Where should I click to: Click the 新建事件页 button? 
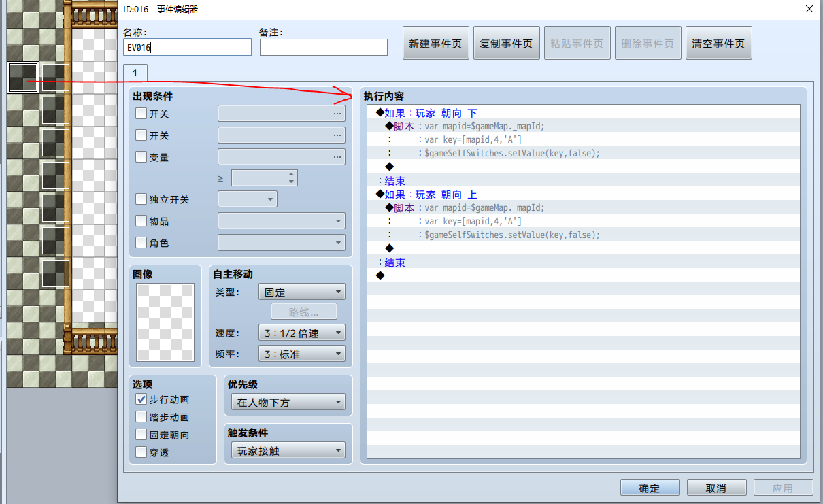[x=436, y=44]
